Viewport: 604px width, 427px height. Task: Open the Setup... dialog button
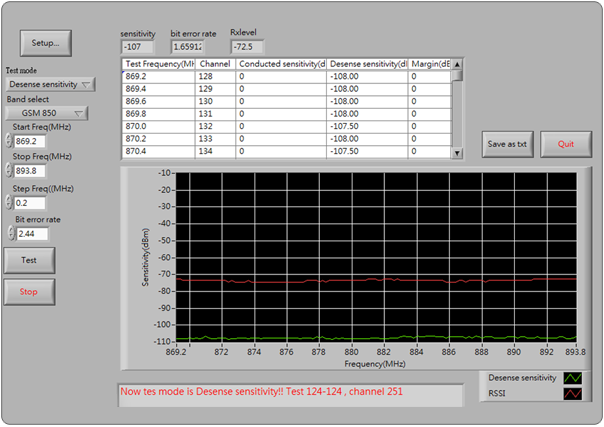pos(45,43)
